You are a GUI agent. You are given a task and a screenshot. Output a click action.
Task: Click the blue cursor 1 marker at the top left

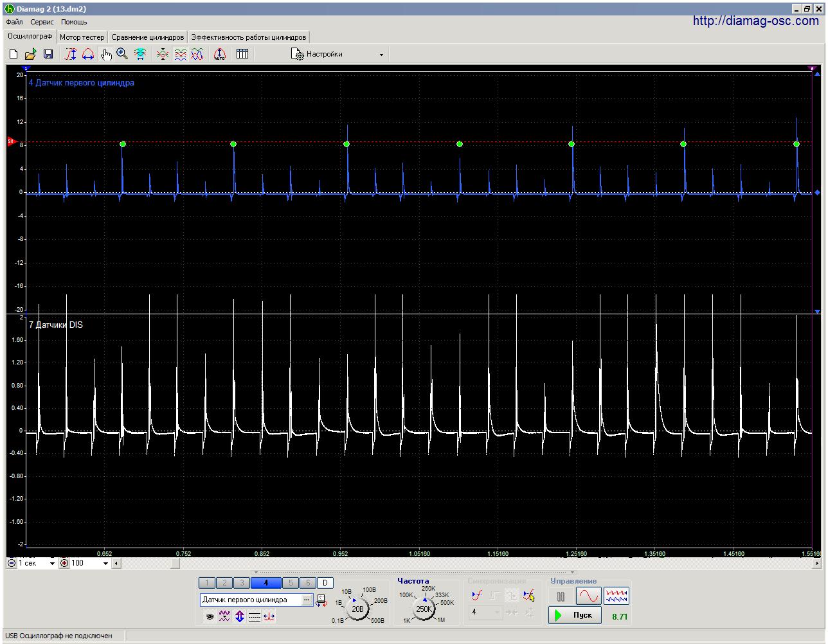pos(26,68)
